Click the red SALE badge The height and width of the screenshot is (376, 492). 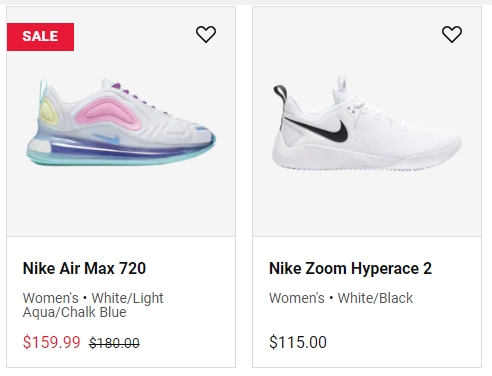tap(40, 37)
